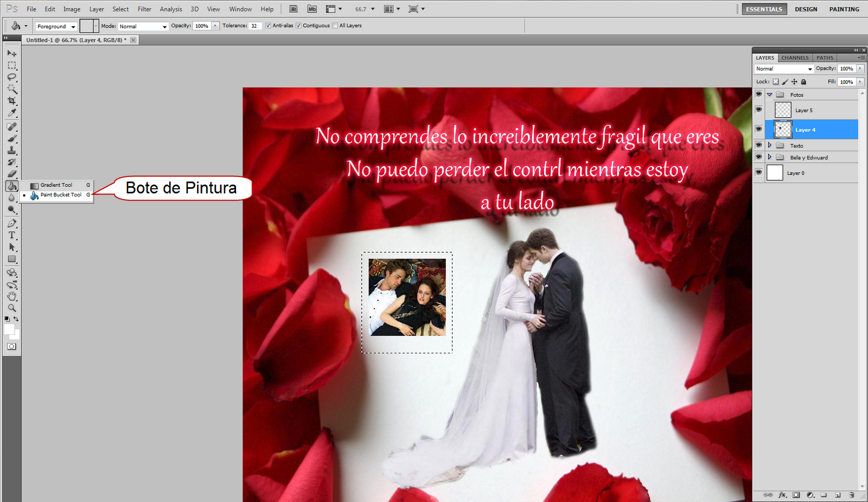Open layer style fx menu
Image resolution: width=868 pixels, height=502 pixels.
(x=782, y=495)
